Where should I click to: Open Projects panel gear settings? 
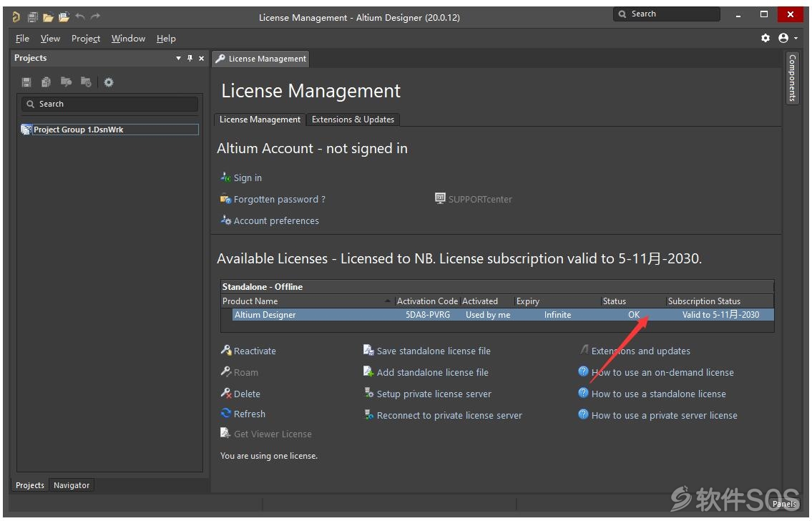click(109, 82)
